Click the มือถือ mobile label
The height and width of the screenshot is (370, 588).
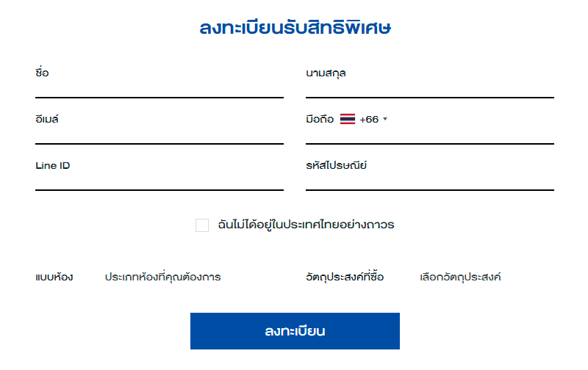(x=320, y=119)
